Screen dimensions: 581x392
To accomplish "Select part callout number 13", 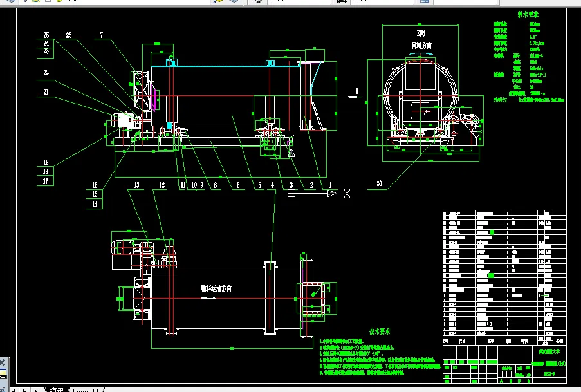I will coord(137,185).
